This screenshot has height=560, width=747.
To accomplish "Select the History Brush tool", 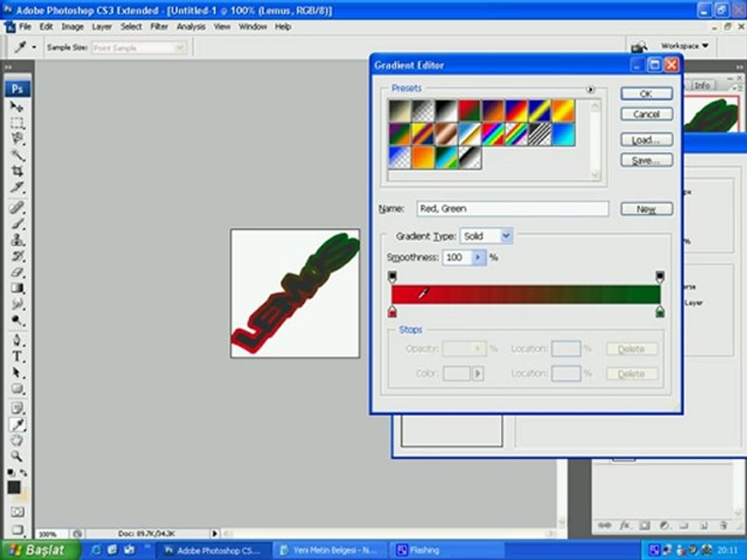I will pyautogui.click(x=17, y=256).
